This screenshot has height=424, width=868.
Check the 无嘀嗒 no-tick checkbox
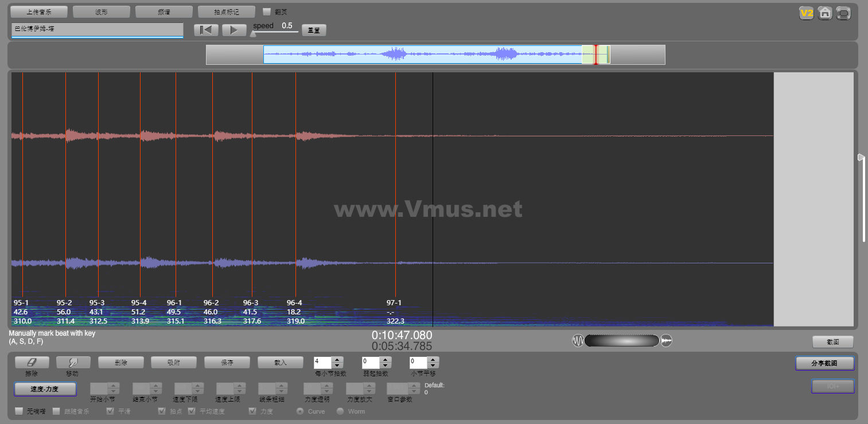pyautogui.click(x=19, y=411)
